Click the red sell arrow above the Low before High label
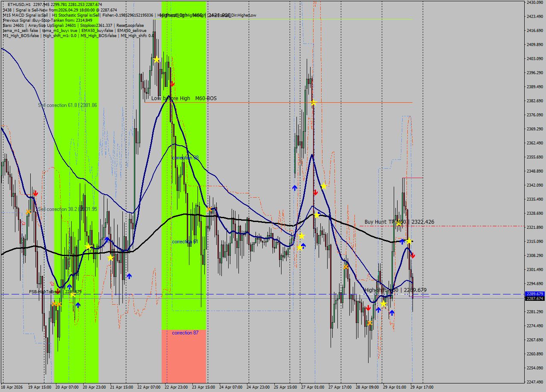Viewport: 546px width, 392px height. point(171,84)
